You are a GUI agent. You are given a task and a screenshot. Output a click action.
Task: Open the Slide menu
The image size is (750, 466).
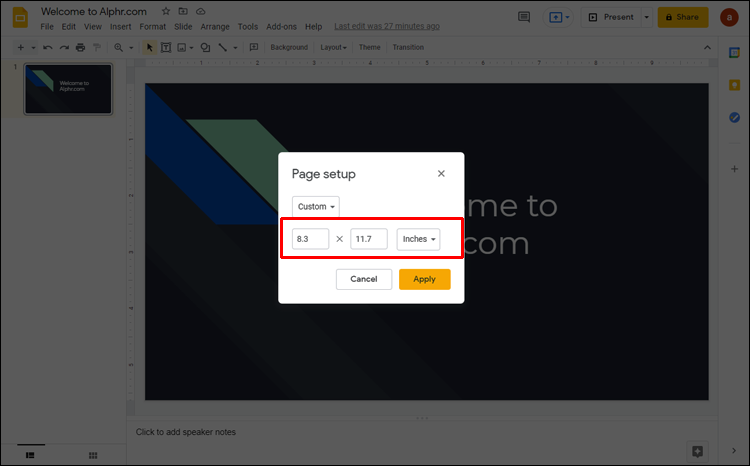[x=183, y=27]
